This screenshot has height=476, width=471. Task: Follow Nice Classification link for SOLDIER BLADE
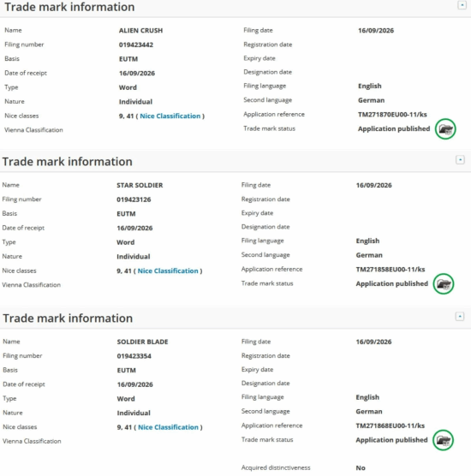(168, 427)
